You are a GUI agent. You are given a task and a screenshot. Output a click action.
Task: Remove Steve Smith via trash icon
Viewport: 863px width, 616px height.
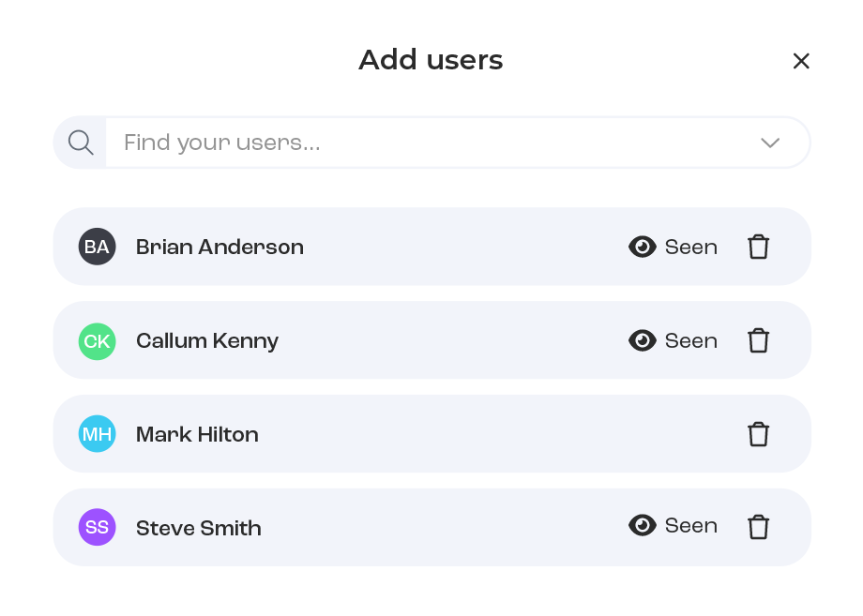(x=758, y=527)
